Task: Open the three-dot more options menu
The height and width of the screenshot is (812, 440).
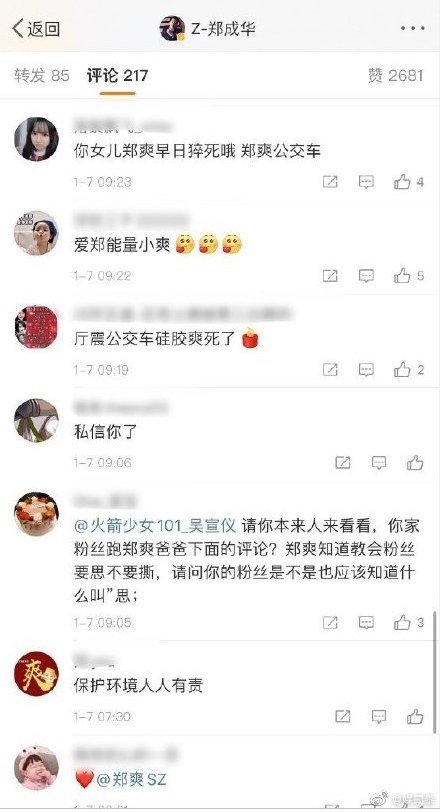Action: tap(413, 28)
